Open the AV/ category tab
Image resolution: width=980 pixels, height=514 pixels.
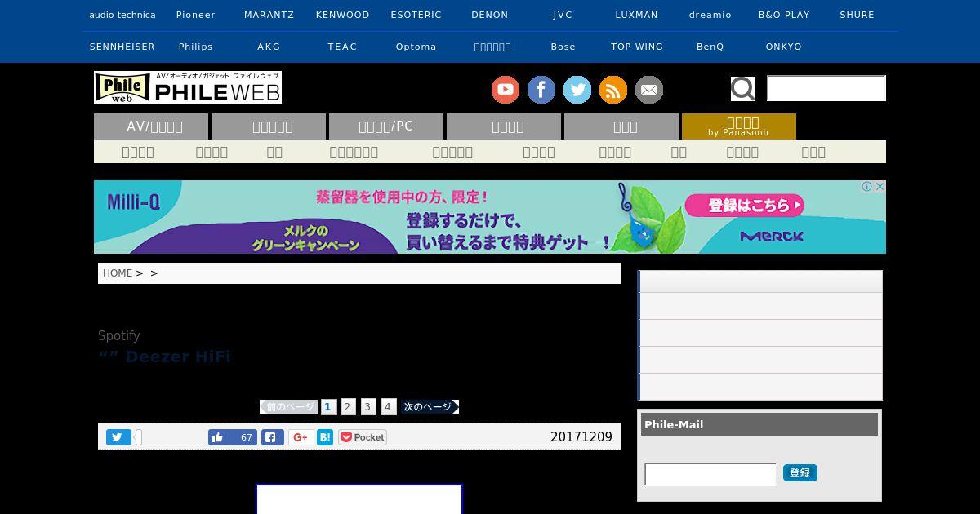[x=151, y=126]
